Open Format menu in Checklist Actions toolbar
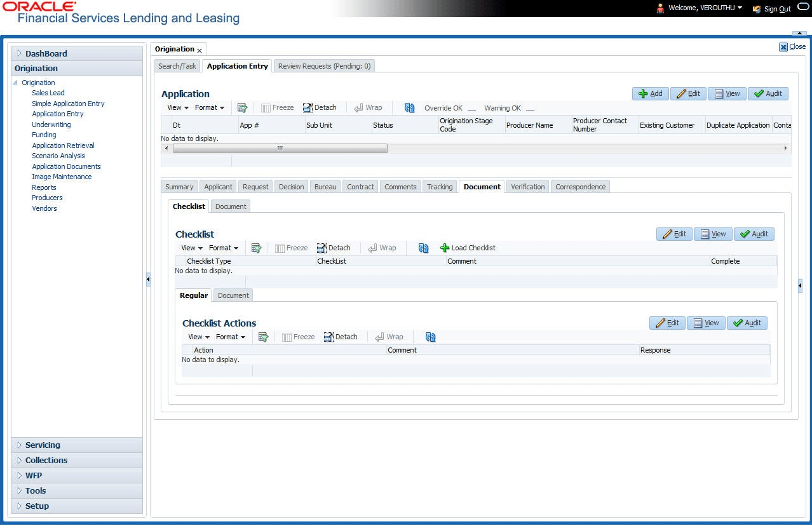This screenshot has width=812, height=526. (x=231, y=337)
